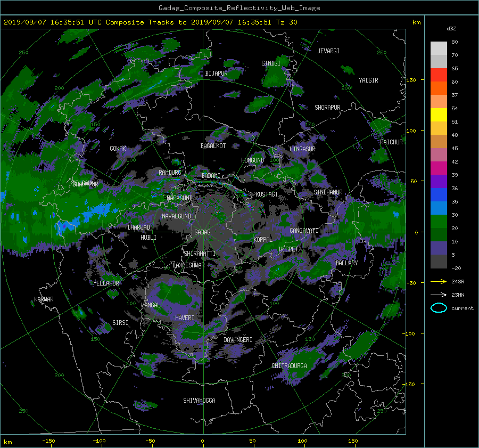Click the HANGAL city label

coord(151,305)
